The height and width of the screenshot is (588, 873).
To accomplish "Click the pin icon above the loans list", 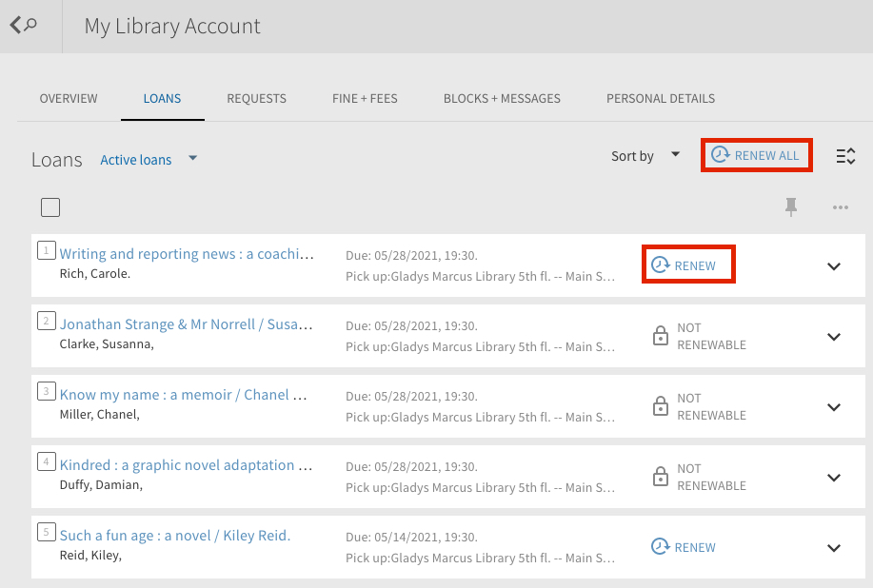I will click(790, 206).
